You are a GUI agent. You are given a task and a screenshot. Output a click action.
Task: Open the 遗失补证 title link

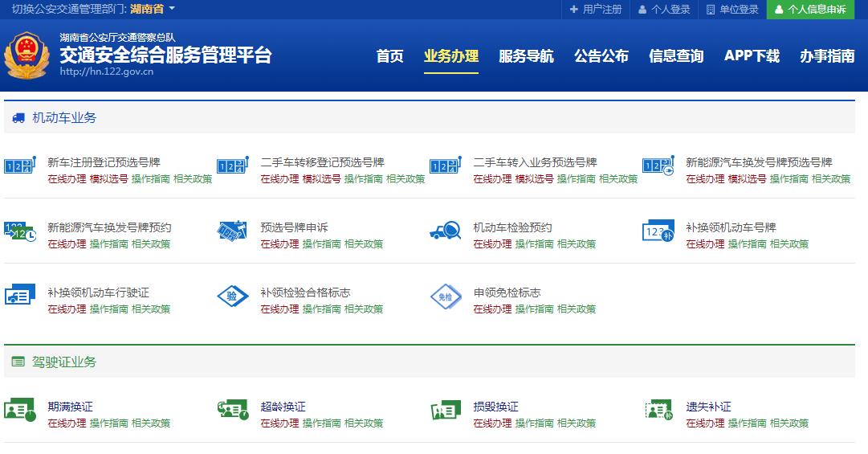tap(708, 407)
